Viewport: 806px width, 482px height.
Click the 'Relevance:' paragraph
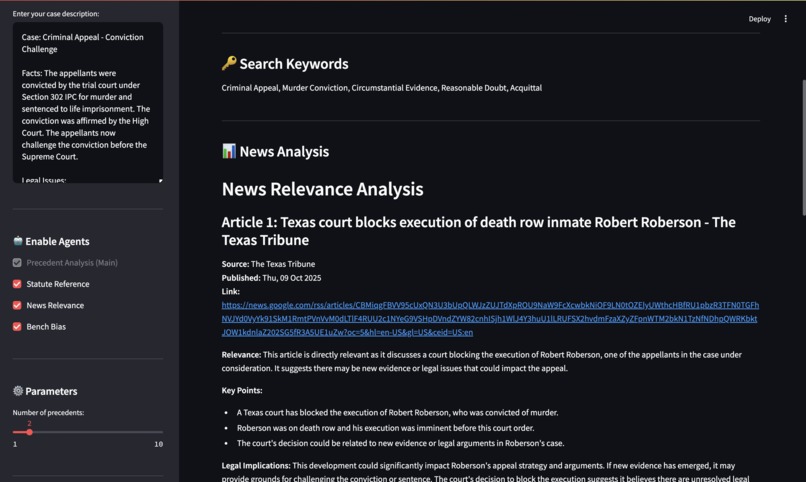[x=482, y=361]
